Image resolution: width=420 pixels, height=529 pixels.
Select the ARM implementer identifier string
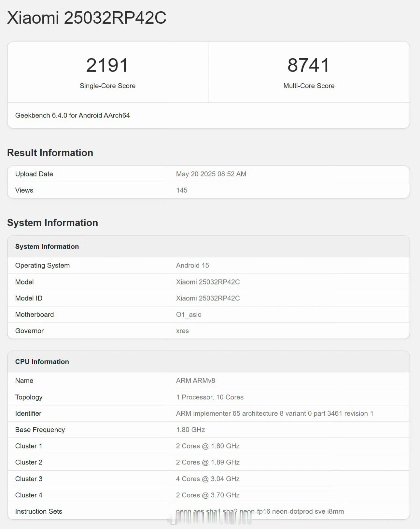point(275,413)
